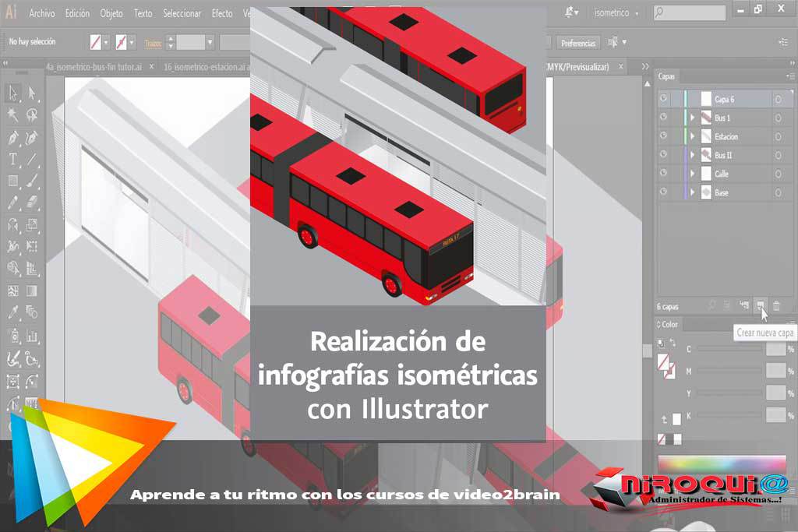Switch to 4a_isometrico-bus-fin tutor.ai tab
The height and width of the screenshot is (532, 798).
click(94, 67)
